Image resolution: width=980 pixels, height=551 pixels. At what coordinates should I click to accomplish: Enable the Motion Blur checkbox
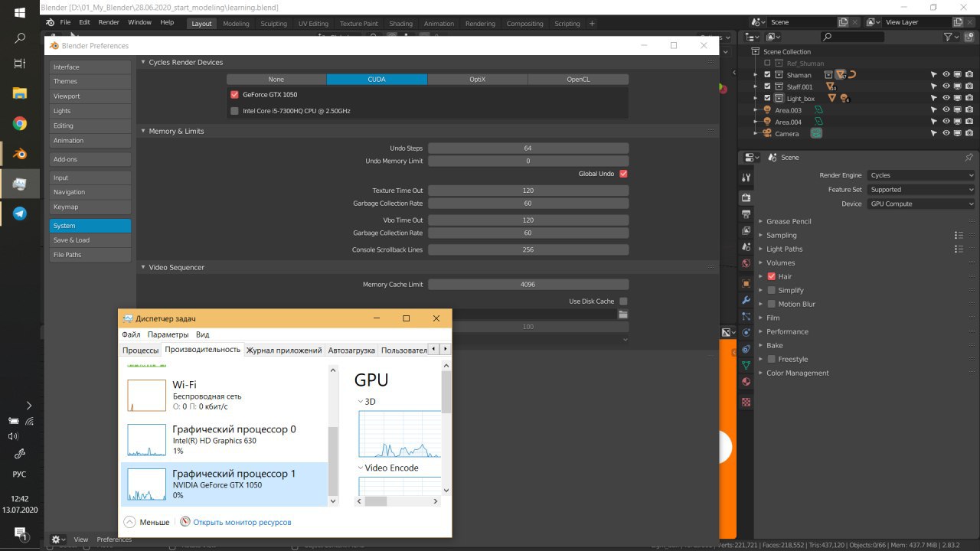click(772, 304)
